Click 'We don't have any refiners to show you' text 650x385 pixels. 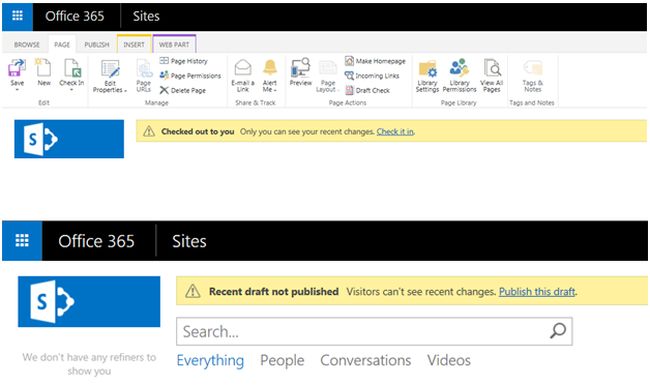89,363
